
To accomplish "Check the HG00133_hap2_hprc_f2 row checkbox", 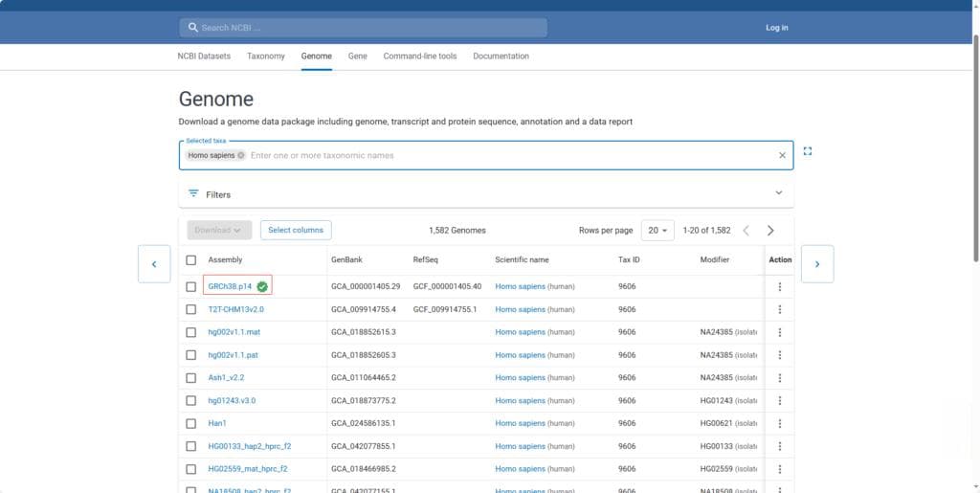I will point(191,446).
